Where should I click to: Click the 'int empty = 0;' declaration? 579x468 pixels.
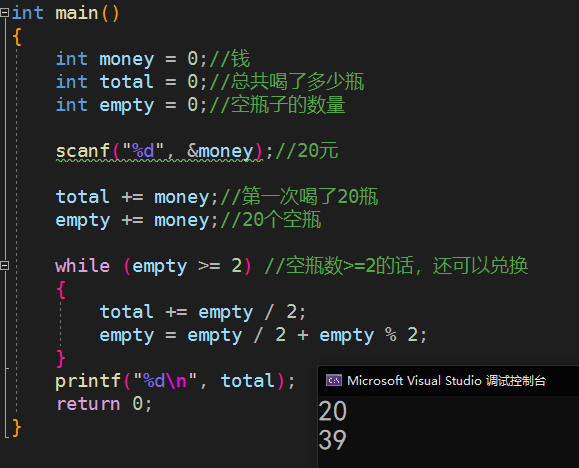click(x=131, y=105)
